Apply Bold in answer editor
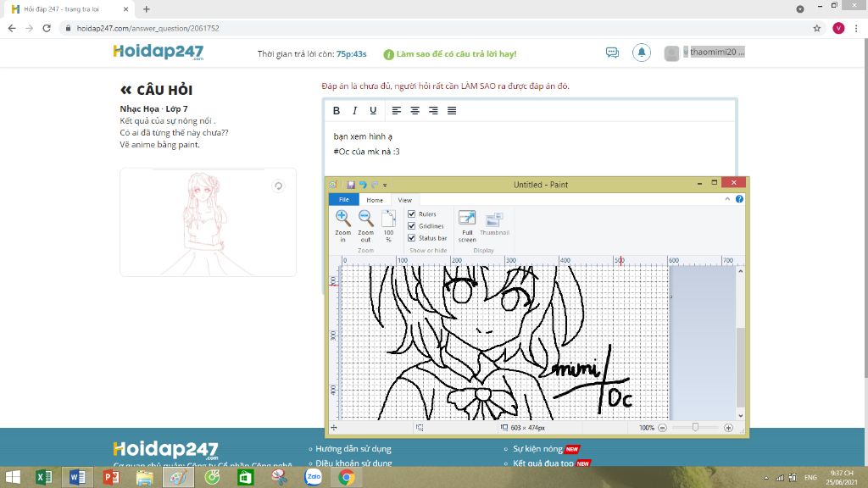The height and width of the screenshot is (488, 868). point(336,111)
